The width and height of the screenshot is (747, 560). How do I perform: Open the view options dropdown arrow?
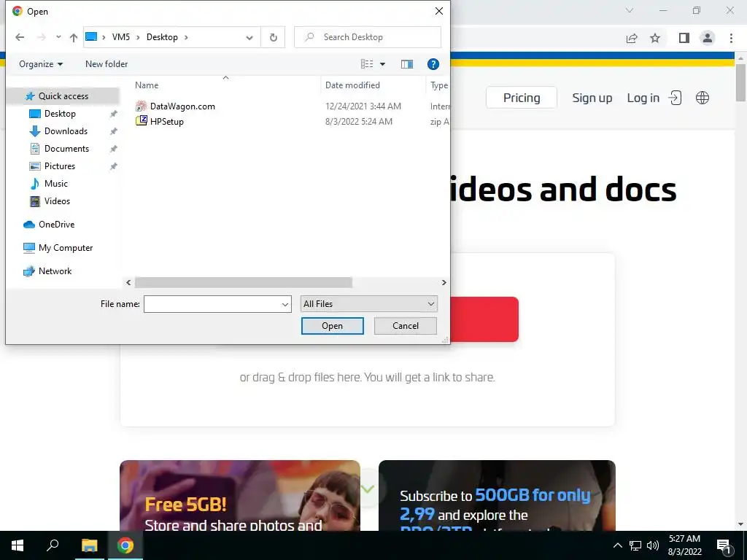click(382, 64)
